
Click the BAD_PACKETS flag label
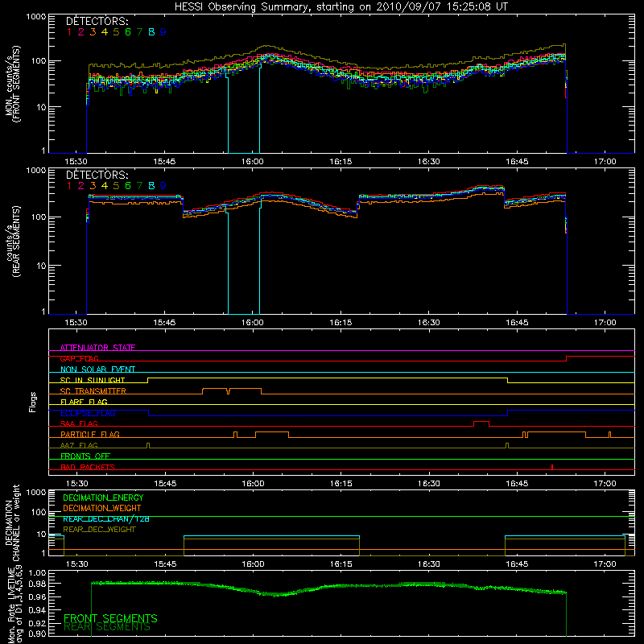[88, 467]
